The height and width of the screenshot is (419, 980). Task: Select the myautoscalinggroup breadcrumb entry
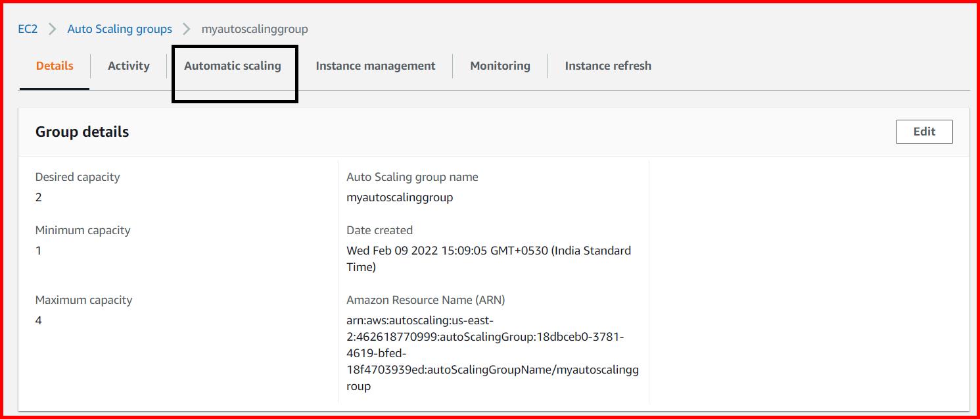pyautogui.click(x=254, y=28)
